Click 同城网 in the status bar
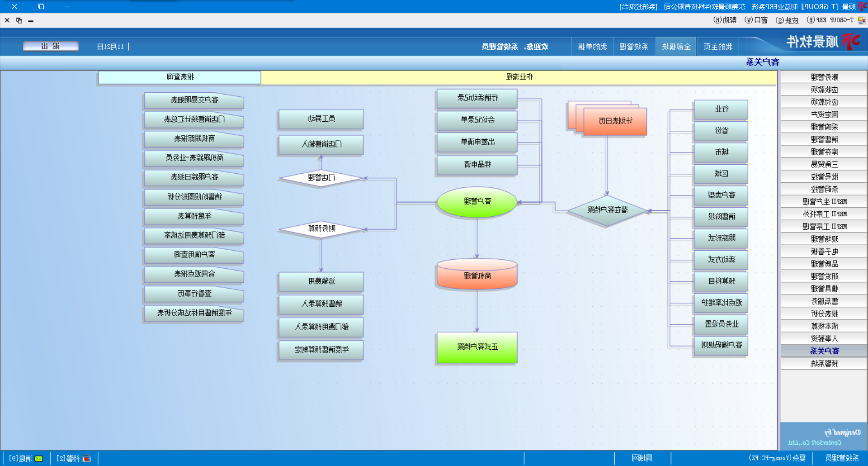This screenshot has width=868, height=466. coord(642,458)
